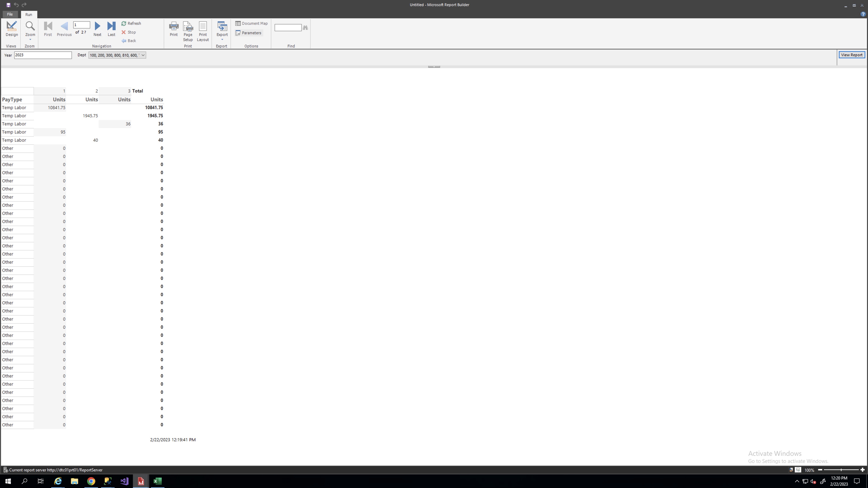Collapse the parameters area handle

(x=434, y=67)
